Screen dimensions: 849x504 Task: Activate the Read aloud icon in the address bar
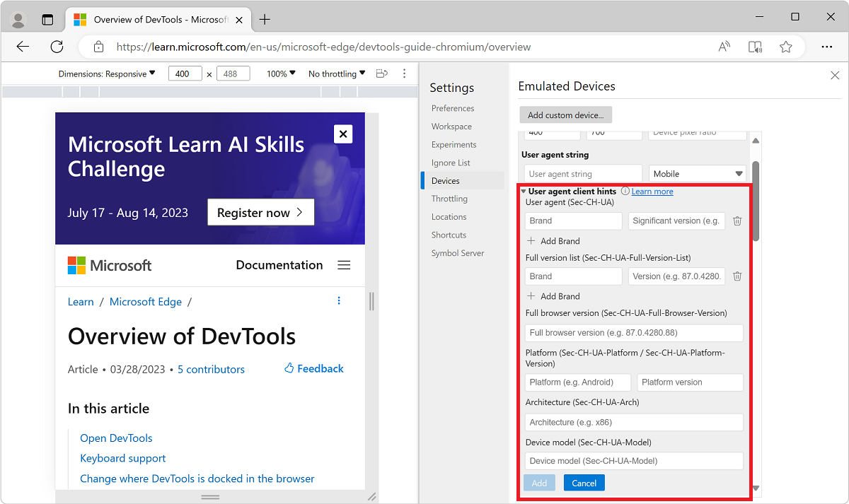(x=724, y=46)
